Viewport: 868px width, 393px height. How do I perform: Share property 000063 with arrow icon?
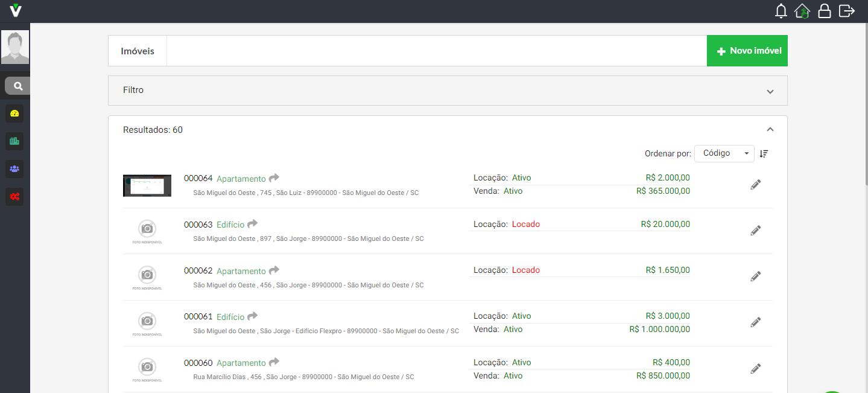[253, 224]
